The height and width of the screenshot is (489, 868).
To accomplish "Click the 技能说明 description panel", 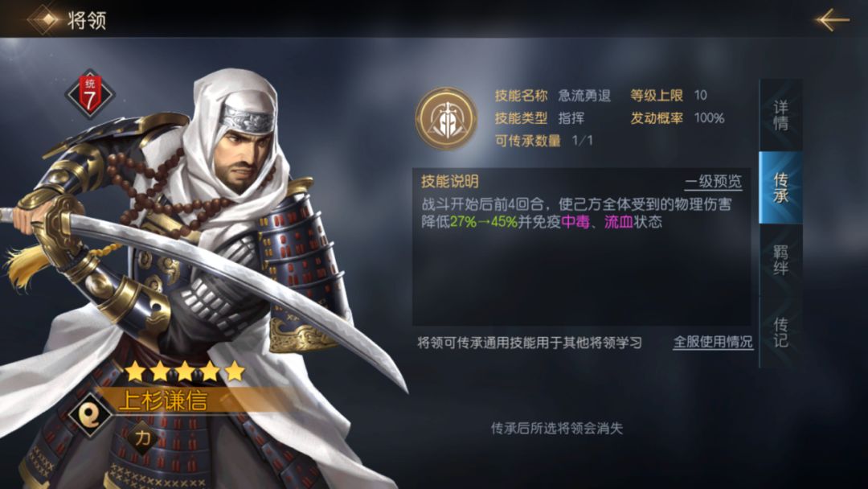I will click(x=581, y=247).
